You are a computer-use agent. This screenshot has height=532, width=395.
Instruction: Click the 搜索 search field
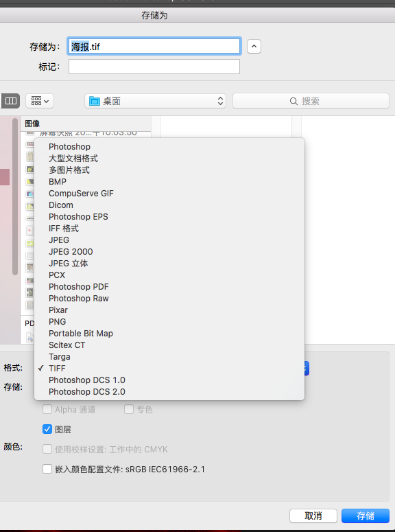point(311,101)
